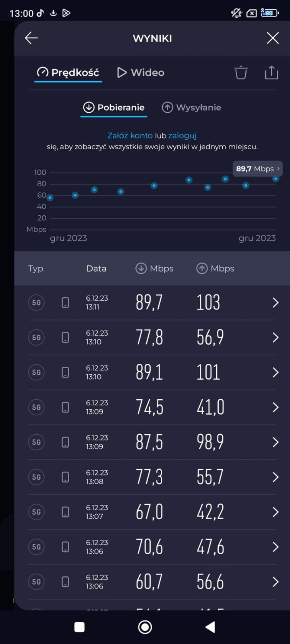This screenshot has height=644, width=290.
Task: Delete results with the trash icon
Action: click(241, 72)
